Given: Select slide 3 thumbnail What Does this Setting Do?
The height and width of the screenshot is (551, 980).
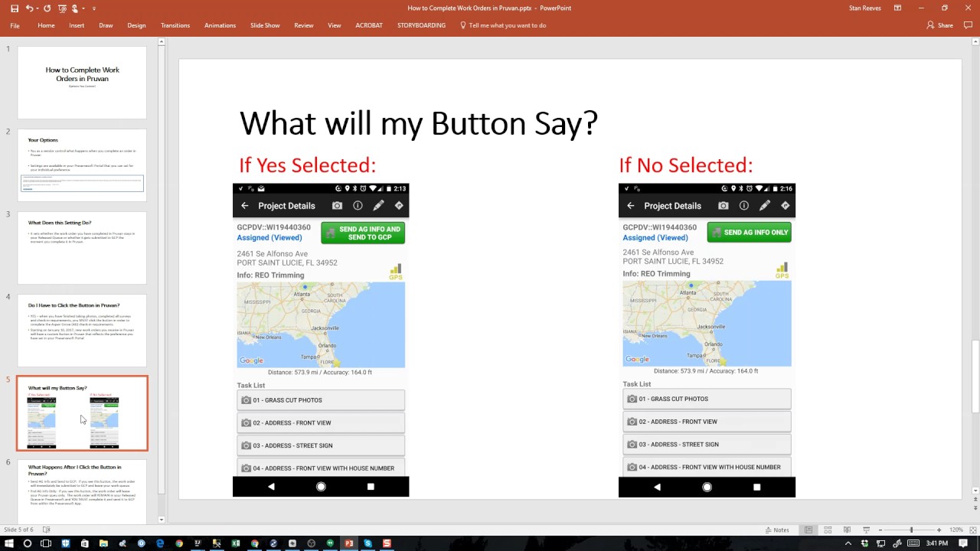Looking at the screenshot, I should coord(82,247).
